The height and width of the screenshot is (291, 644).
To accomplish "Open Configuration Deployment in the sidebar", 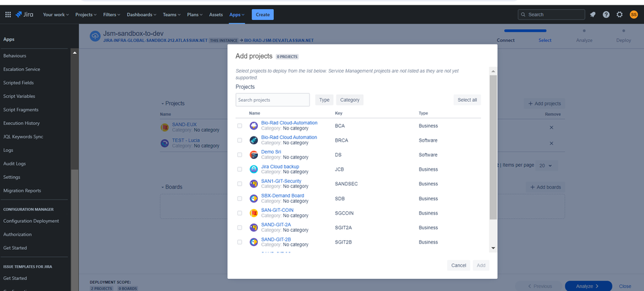I will tap(31, 221).
